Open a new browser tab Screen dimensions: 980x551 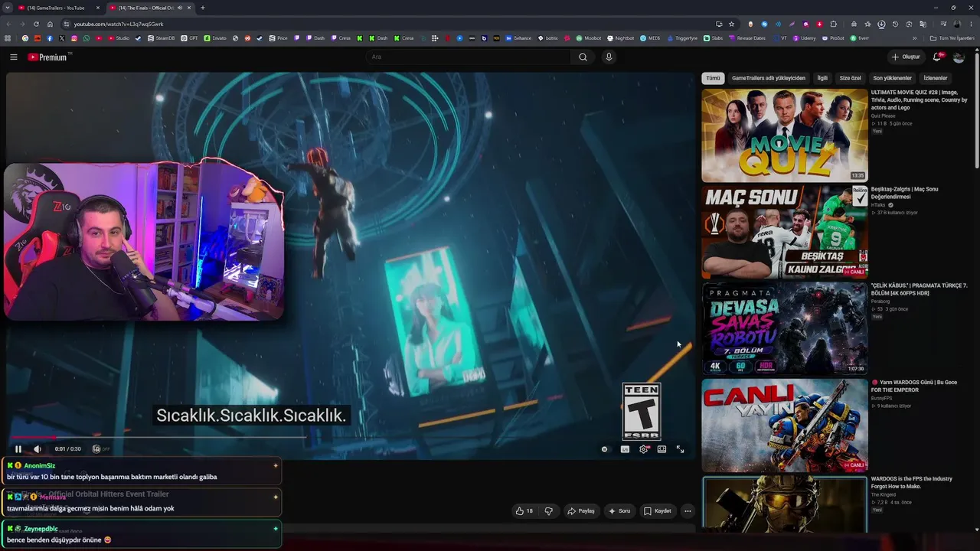point(203,8)
